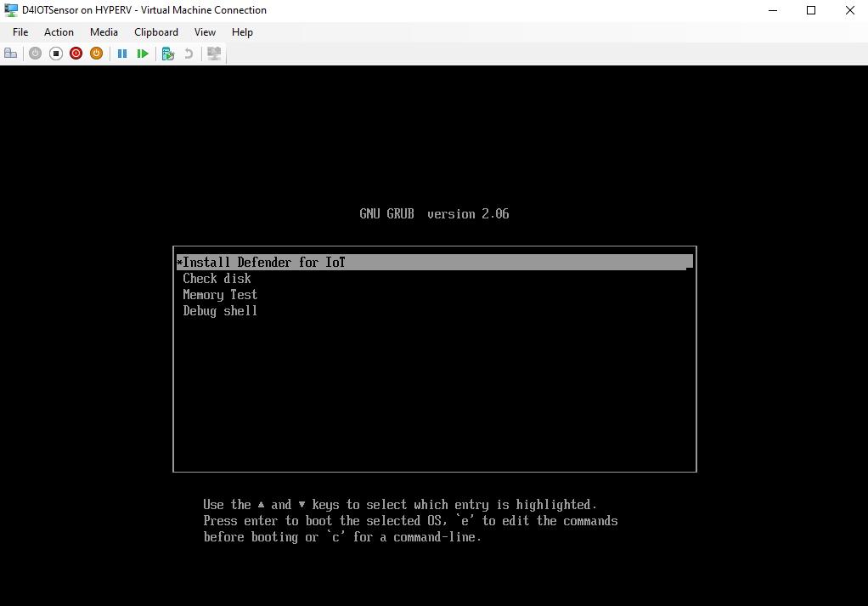868x606 pixels.
Task: Click the Enhanced Session monitor icon
Action: (214, 54)
